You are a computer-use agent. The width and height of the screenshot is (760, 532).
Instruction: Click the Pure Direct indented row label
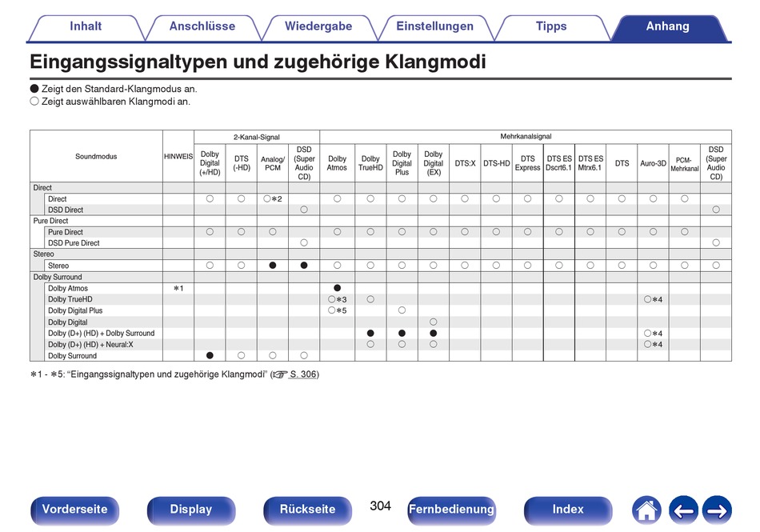(66, 232)
